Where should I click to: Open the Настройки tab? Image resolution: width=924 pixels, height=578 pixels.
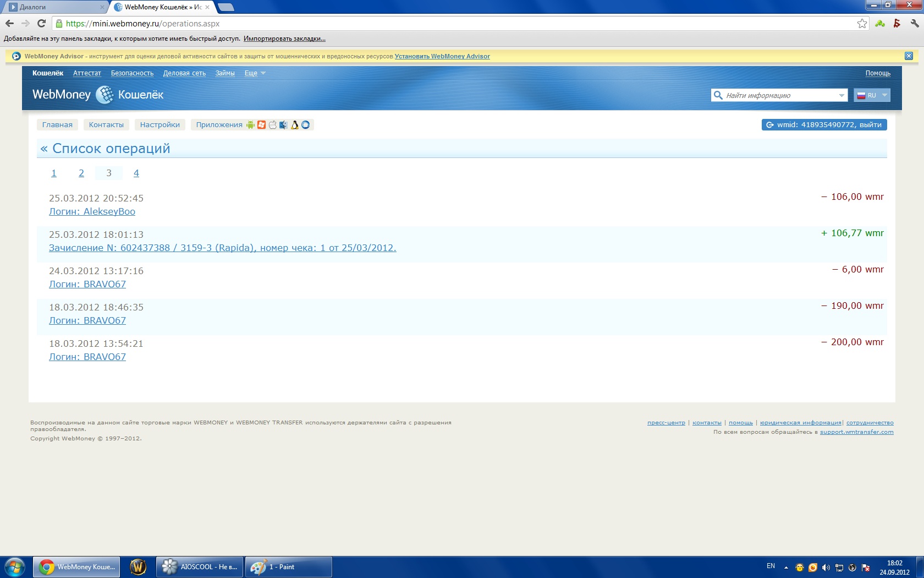point(160,125)
